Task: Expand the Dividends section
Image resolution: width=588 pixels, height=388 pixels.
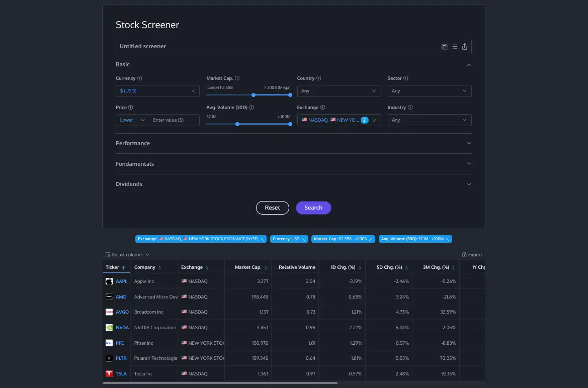Action: pyautogui.click(x=293, y=184)
